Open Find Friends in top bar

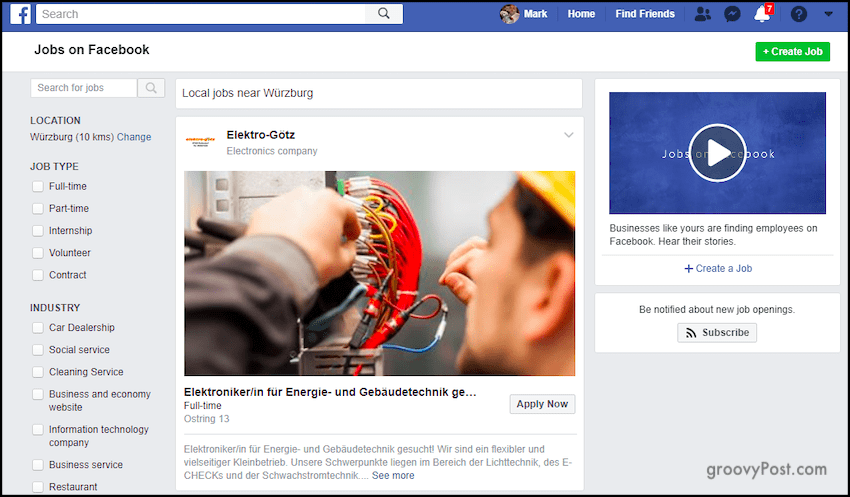(x=645, y=14)
